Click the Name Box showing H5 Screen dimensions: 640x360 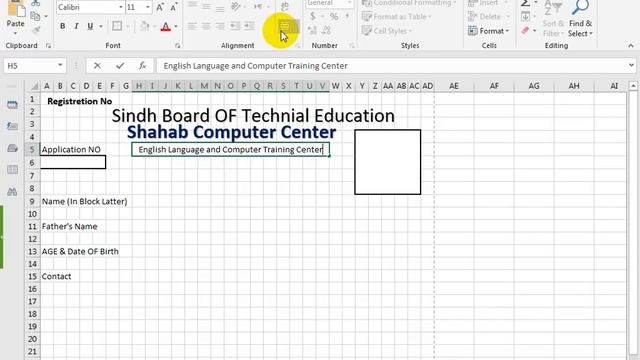30,66
